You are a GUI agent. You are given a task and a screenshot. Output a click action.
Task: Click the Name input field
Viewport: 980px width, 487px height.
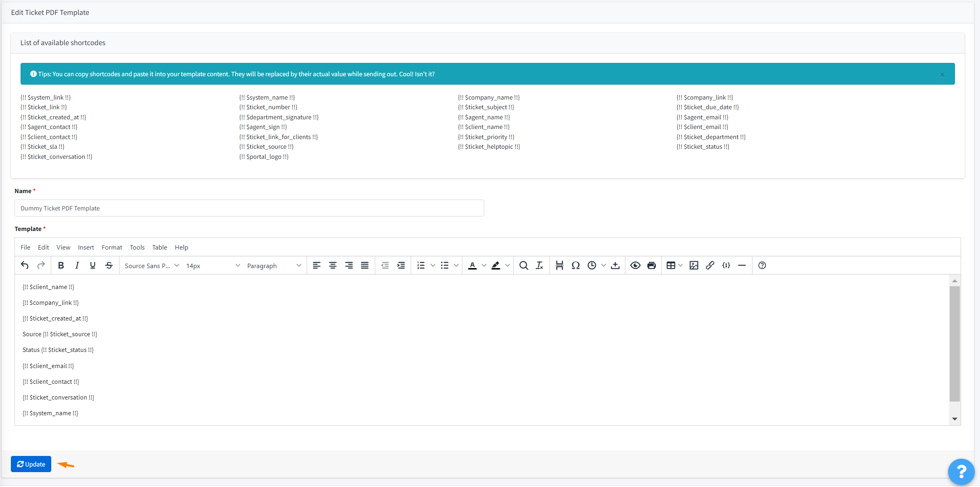click(x=249, y=208)
